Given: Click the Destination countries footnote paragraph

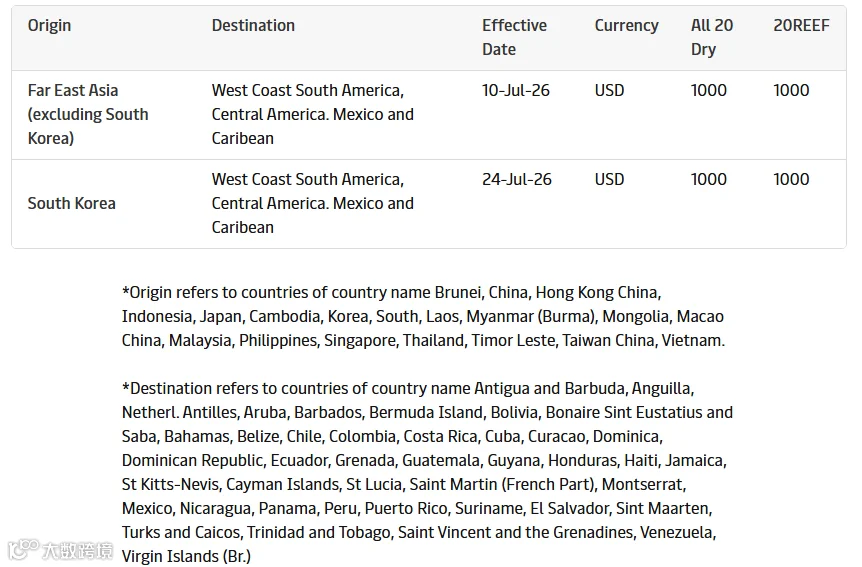Looking at the screenshot, I should tap(427, 472).
